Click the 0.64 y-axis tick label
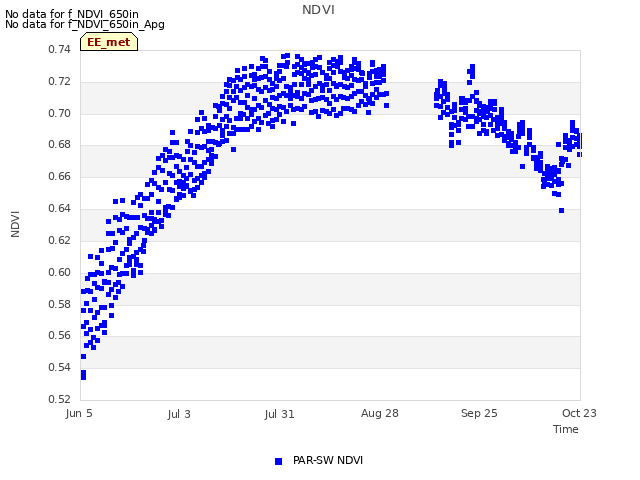The width and height of the screenshot is (640, 480). (60, 208)
